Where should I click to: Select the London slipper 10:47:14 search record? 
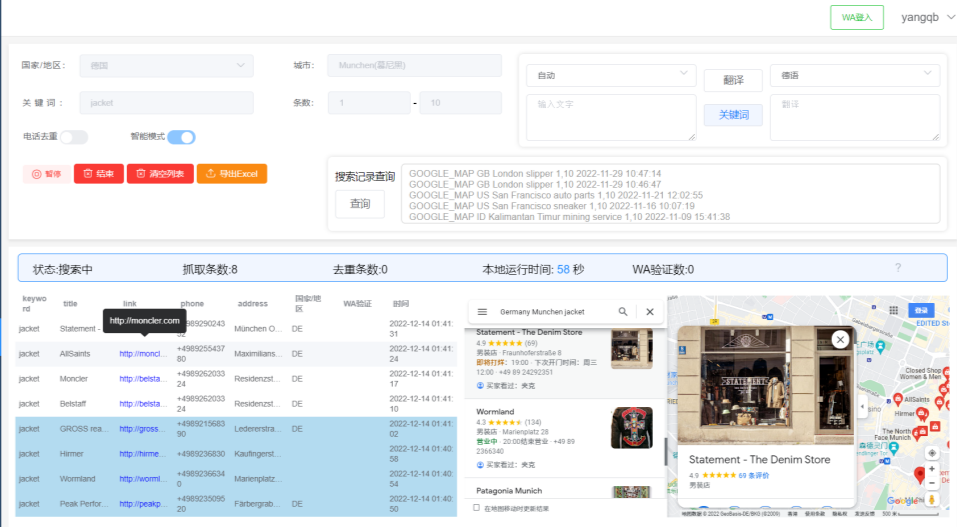(535, 173)
